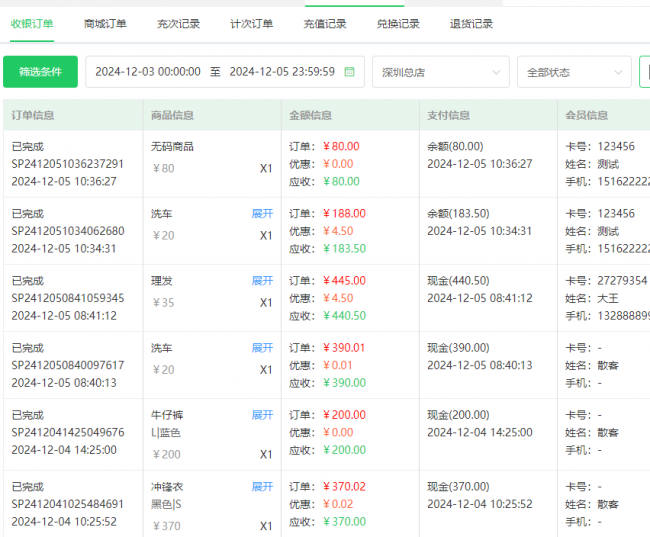Click card number 27279354
Screen dimensions: 650x537
[x=622, y=281]
